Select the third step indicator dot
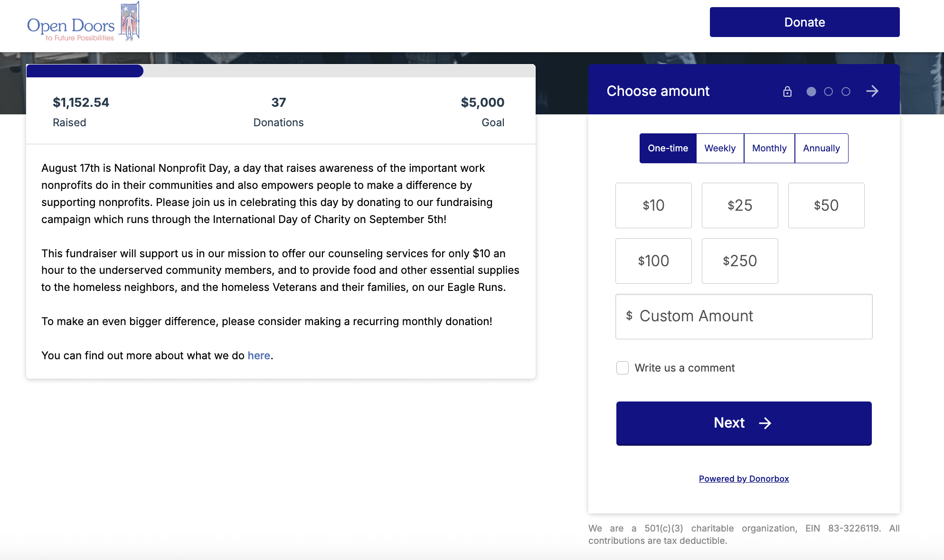Image resolution: width=944 pixels, height=560 pixels. pos(846,91)
